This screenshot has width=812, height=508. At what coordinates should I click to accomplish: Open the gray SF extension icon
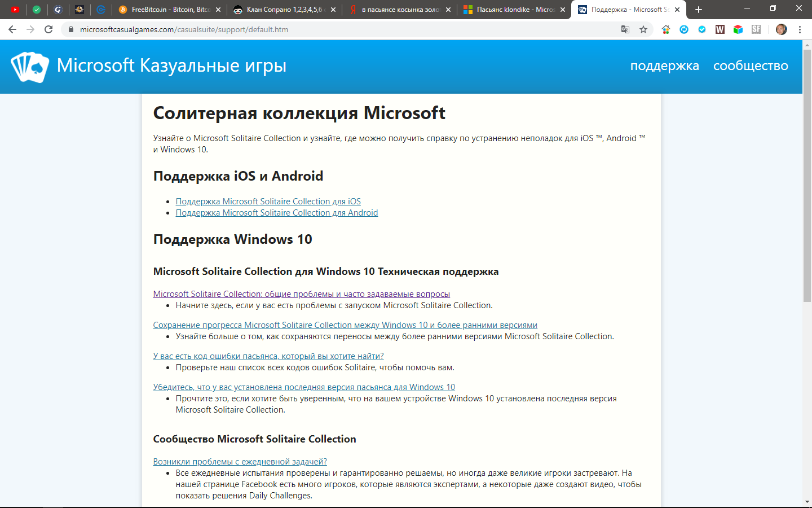coord(756,29)
